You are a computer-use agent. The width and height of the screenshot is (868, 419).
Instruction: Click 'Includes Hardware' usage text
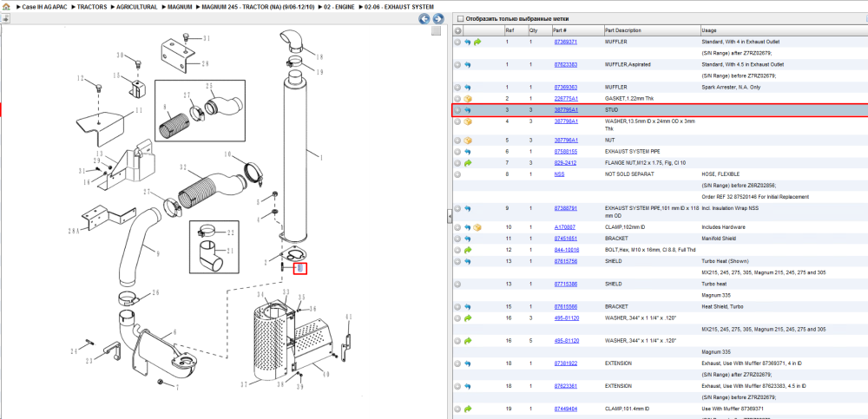pos(723,227)
